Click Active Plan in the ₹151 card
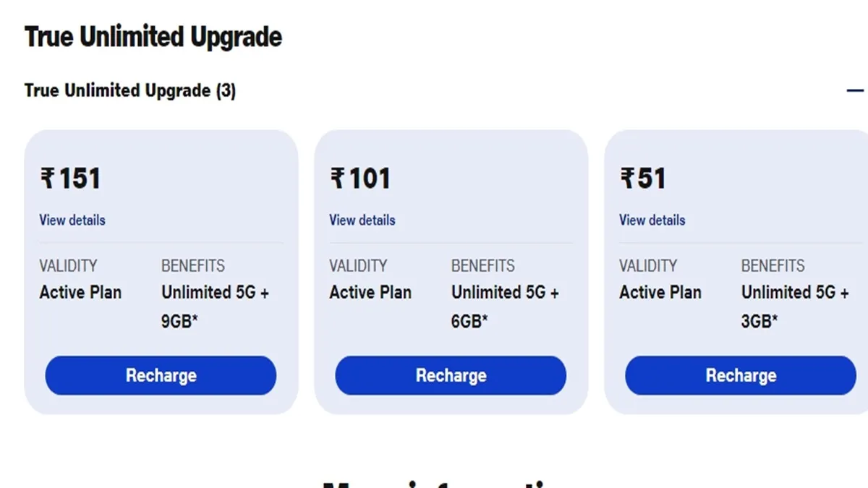The image size is (868, 488). (x=80, y=293)
